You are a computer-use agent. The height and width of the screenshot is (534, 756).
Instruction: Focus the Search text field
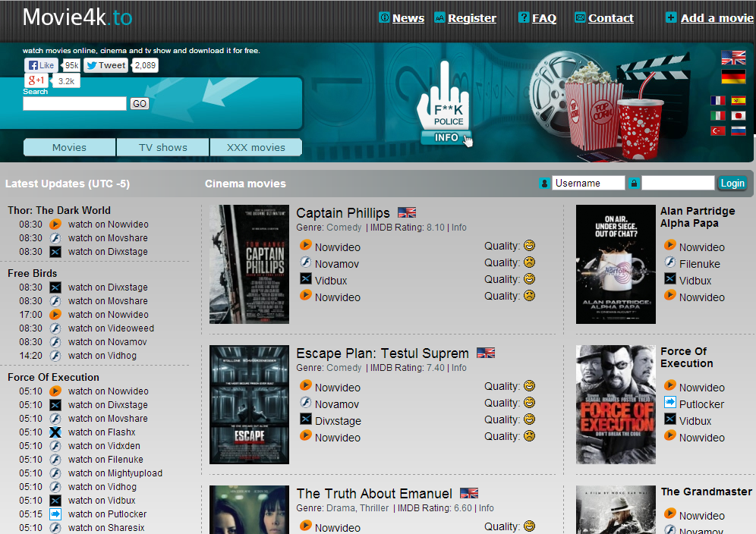(74, 104)
